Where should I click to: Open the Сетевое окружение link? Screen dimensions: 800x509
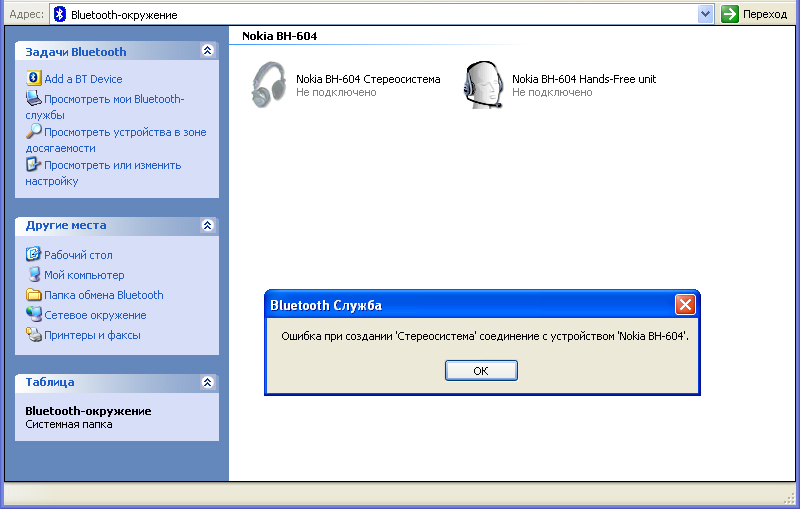(95, 315)
